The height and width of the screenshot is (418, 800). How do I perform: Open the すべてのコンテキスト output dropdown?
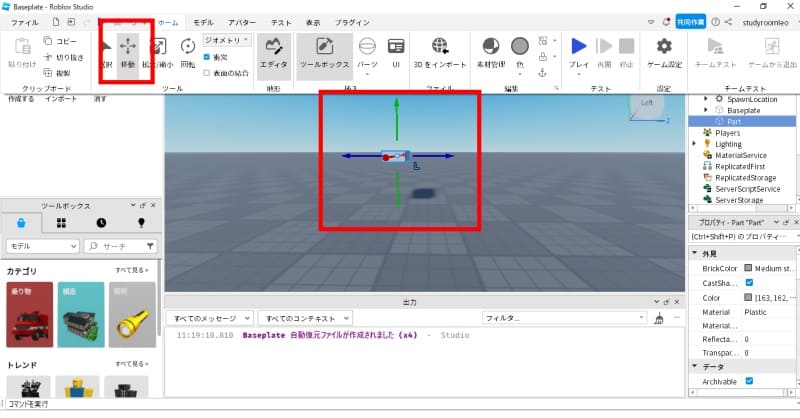click(x=305, y=318)
